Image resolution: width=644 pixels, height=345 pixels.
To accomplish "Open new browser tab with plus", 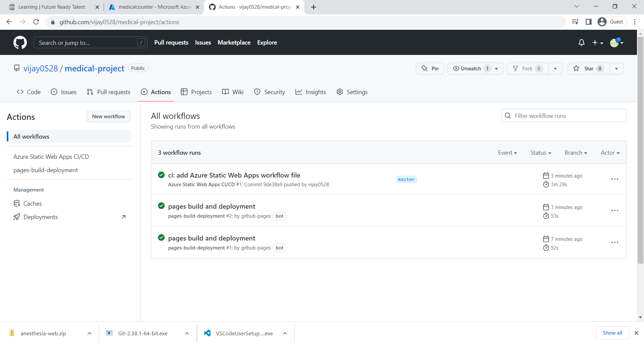I will (x=314, y=7).
